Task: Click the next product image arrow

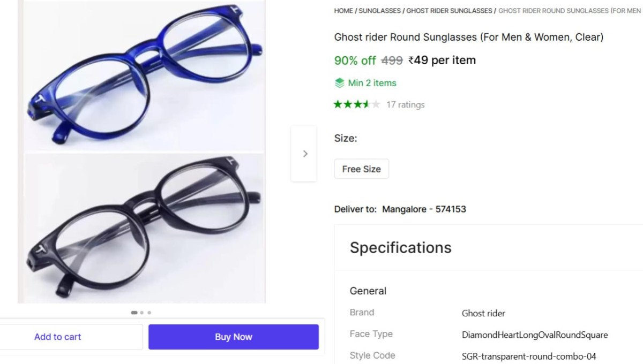Action: click(x=305, y=154)
